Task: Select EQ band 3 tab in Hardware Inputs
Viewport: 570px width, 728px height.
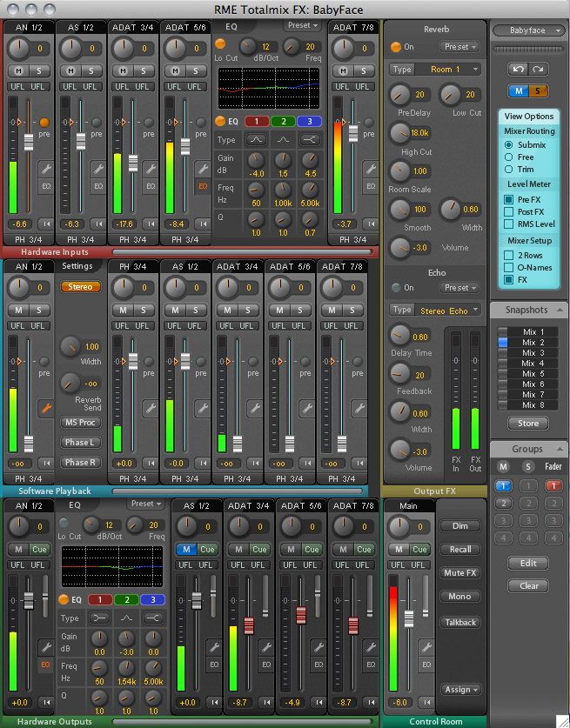Action: (x=309, y=121)
